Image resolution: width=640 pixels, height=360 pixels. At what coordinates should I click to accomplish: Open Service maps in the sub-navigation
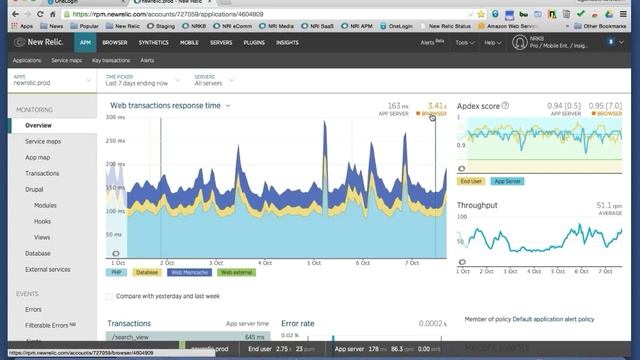pos(67,60)
